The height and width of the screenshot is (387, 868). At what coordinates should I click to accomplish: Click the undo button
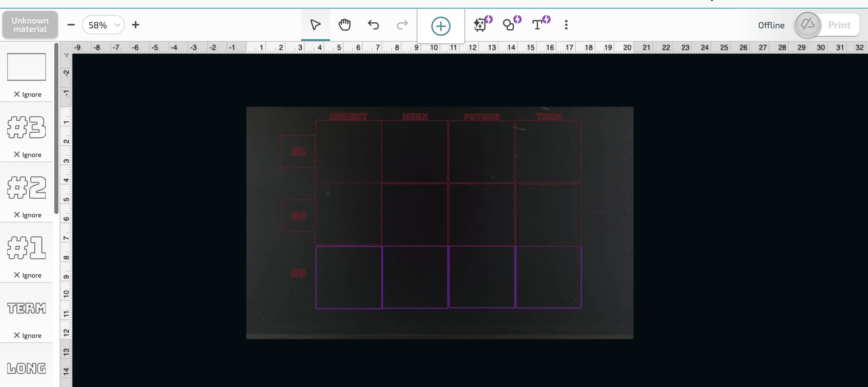374,25
